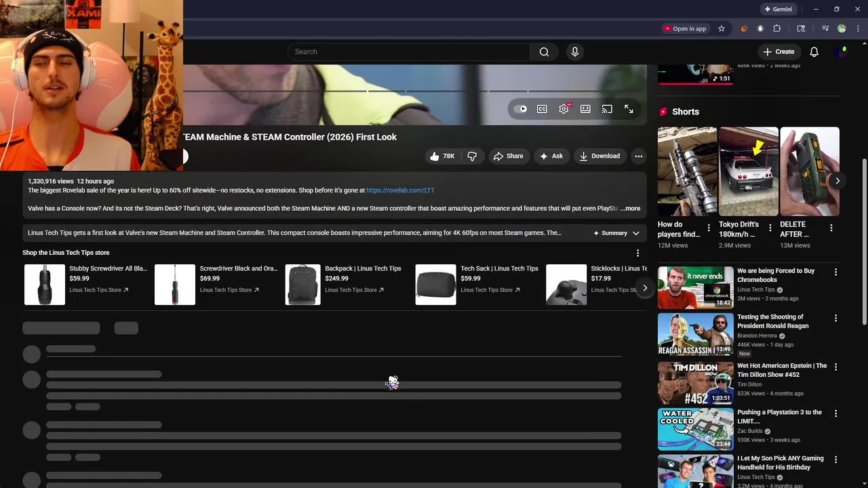Share the video
Screen dimensions: 868x488
click(x=508, y=156)
